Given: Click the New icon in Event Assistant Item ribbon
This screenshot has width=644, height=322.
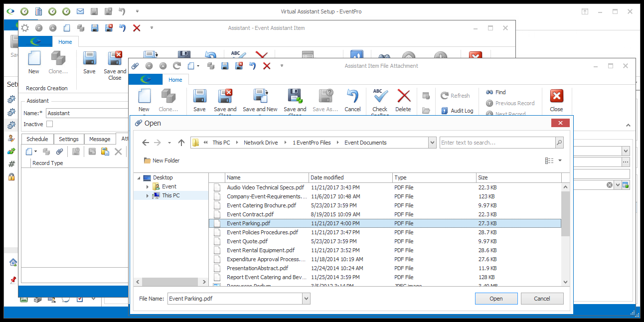Looking at the screenshot, I should pos(34,58).
